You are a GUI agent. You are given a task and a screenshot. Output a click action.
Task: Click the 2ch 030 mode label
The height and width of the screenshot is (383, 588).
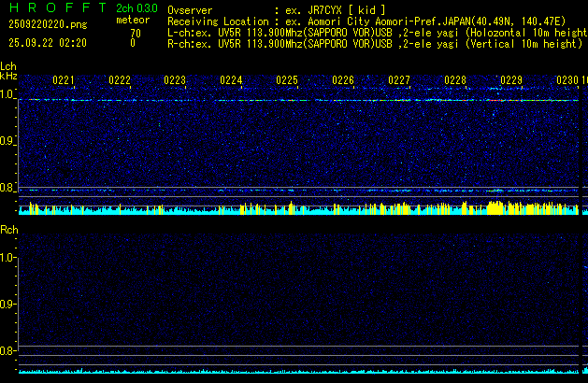[x=136, y=8]
